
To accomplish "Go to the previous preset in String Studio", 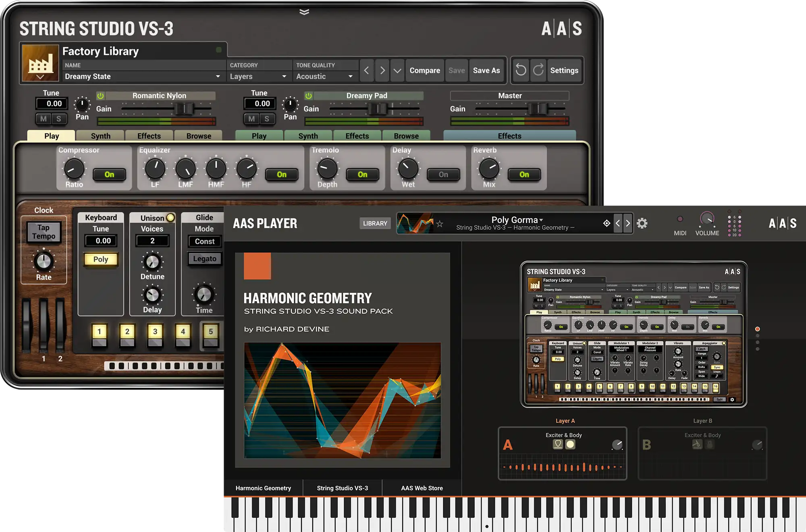I will point(366,70).
